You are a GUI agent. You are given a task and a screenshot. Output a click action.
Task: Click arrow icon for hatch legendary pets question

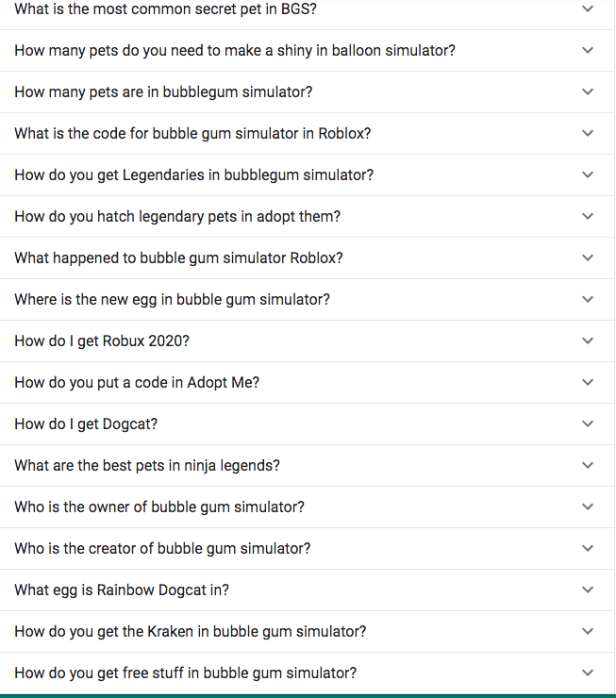pyautogui.click(x=588, y=217)
